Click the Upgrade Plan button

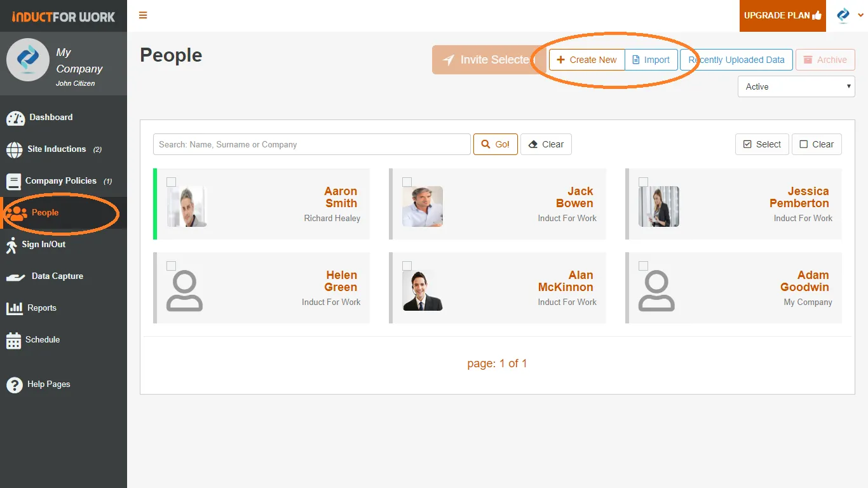pos(783,16)
